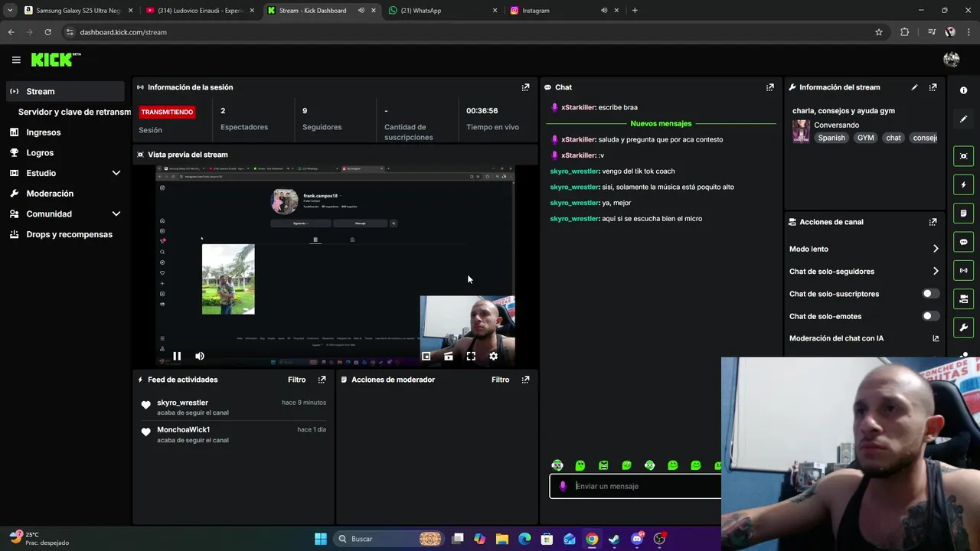
Task: Open the Feed de actividades Filtro dropdown
Action: point(296,380)
